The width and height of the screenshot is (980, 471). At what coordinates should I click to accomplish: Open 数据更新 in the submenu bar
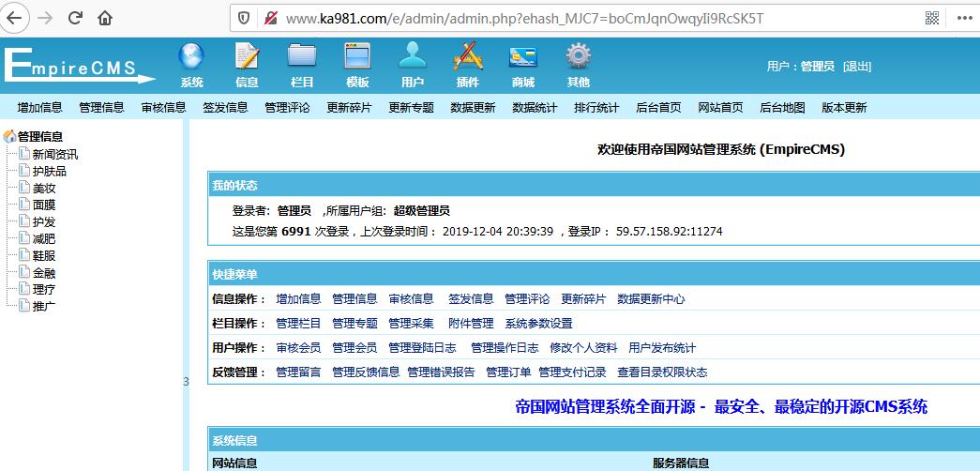(x=474, y=108)
